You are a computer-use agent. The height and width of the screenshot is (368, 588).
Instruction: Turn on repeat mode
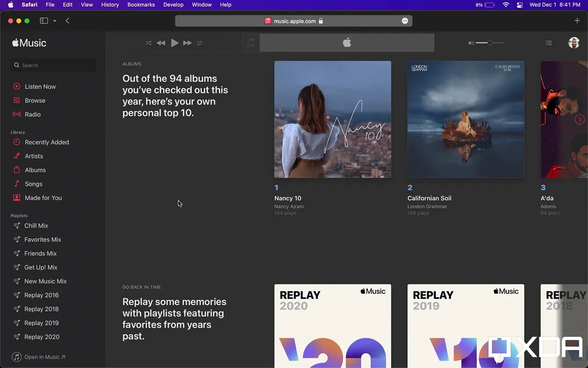click(200, 43)
